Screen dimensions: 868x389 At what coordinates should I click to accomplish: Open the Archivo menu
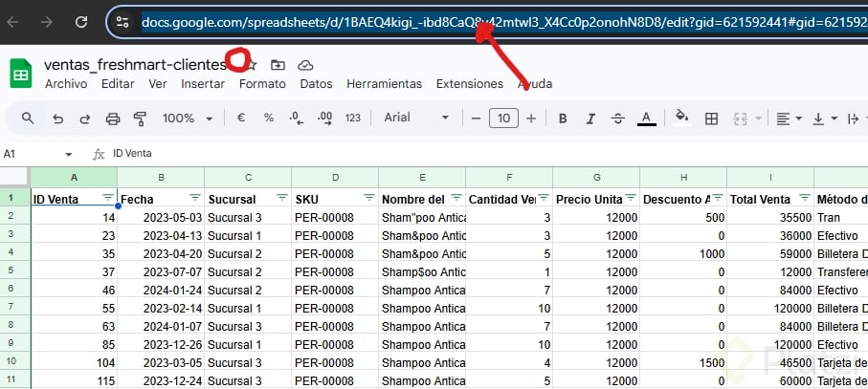[x=66, y=84]
